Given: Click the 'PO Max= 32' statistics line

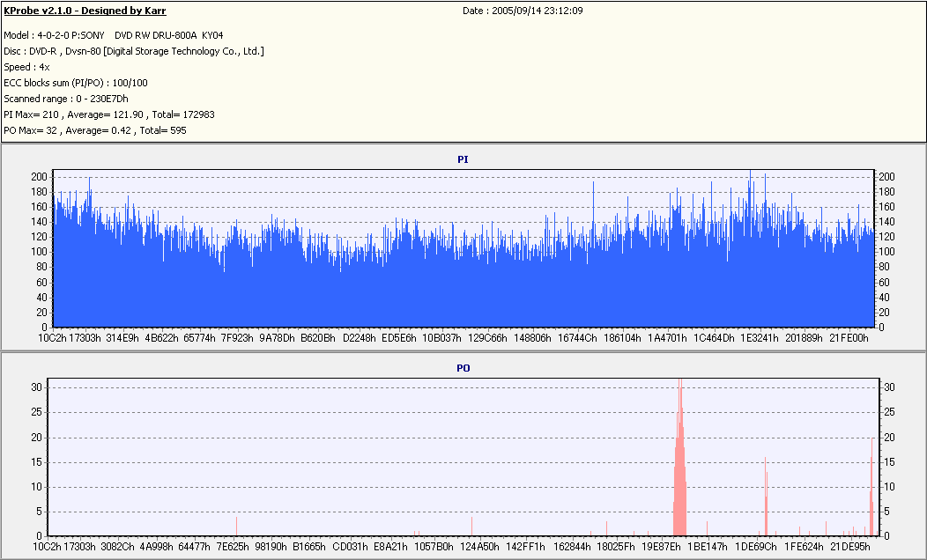Looking at the screenshot, I should tap(95, 130).
